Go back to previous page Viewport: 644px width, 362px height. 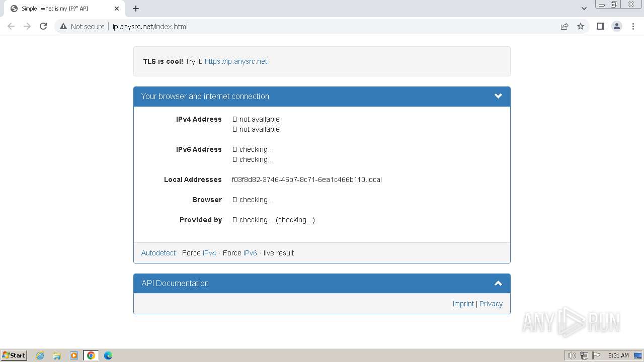(x=11, y=26)
